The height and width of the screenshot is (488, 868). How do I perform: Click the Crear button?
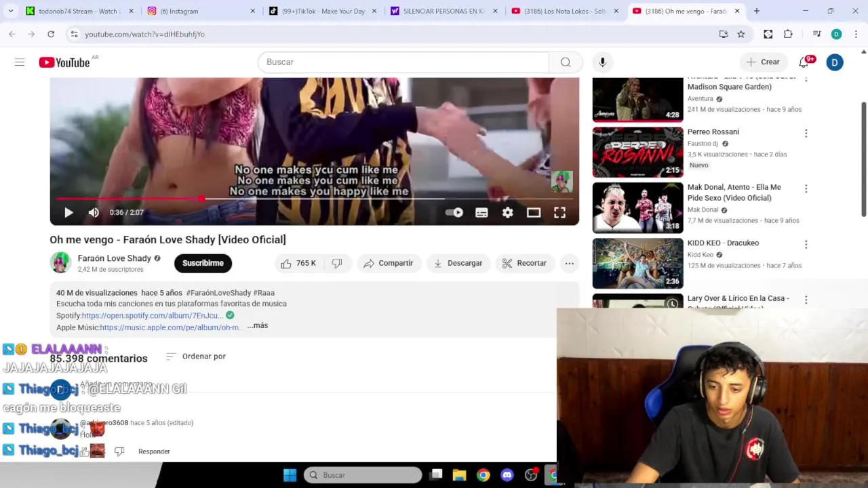[764, 62]
